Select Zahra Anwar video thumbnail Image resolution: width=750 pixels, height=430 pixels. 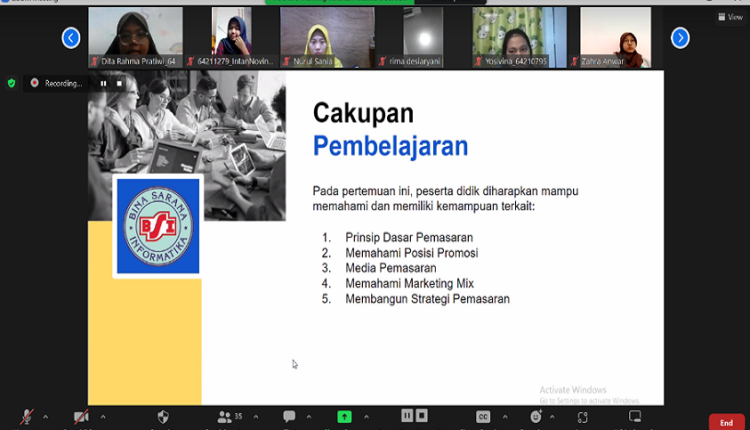pyautogui.click(x=616, y=37)
